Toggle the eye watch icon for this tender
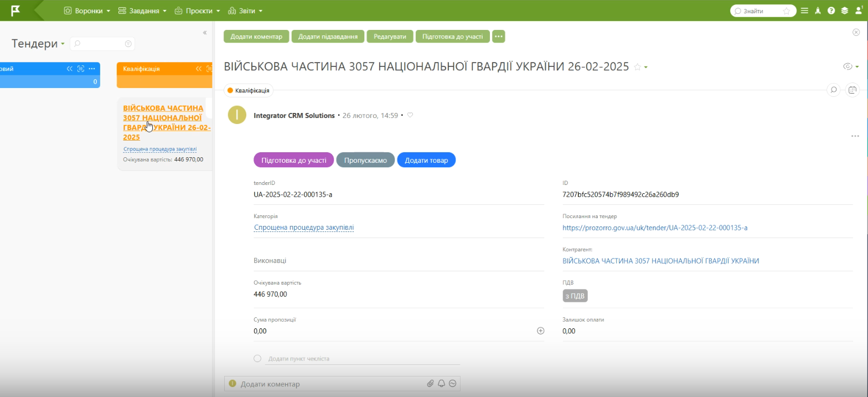Screen dimensions: 868x397 (x=847, y=66)
